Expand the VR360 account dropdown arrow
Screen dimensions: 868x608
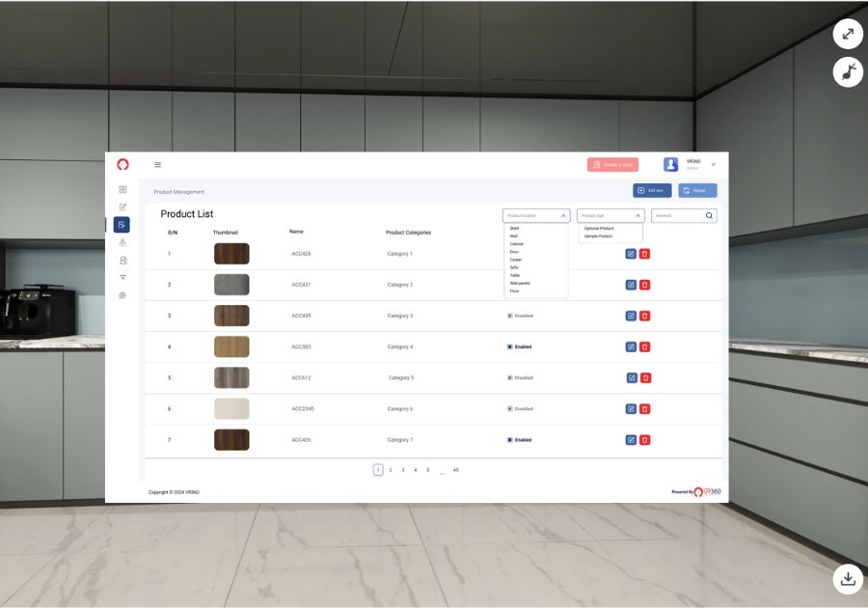click(x=713, y=164)
